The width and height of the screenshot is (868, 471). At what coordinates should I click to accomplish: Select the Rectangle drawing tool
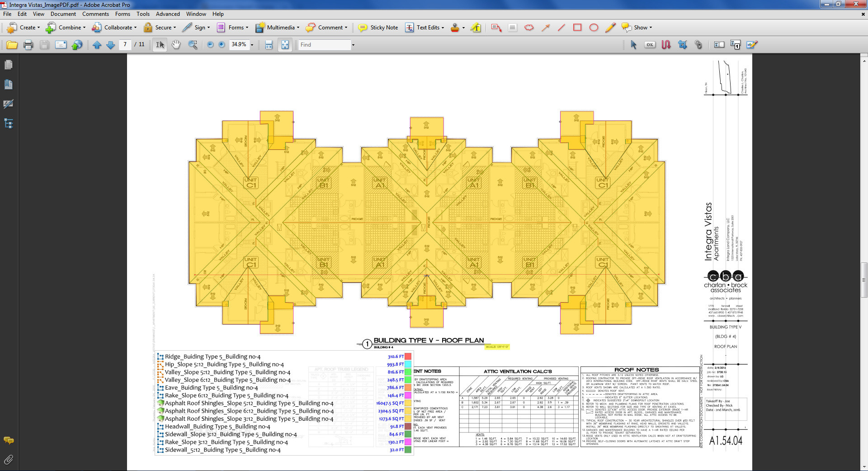577,28
